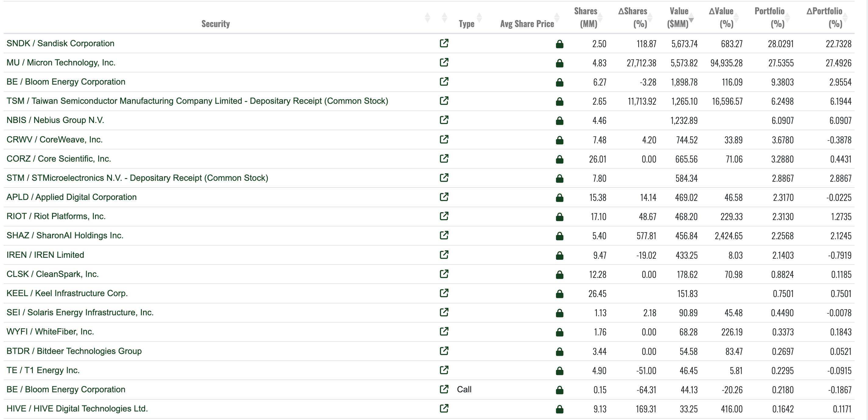
Task: Select Sandisk portfolio percent 28.0291
Action: tap(781, 44)
